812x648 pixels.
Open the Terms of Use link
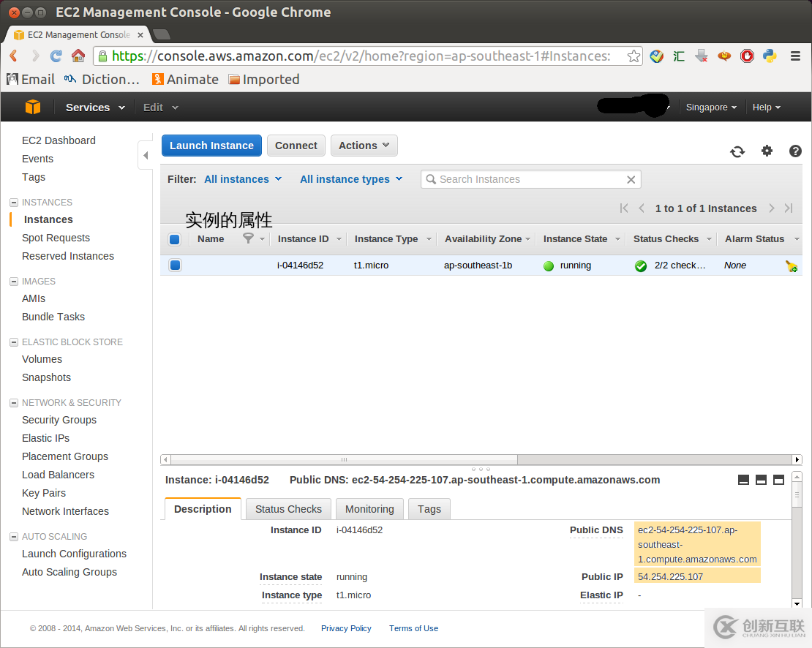point(414,628)
